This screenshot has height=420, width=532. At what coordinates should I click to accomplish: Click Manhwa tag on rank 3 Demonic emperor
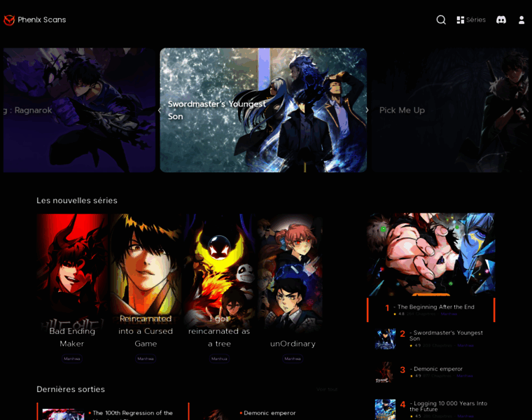pyautogui.click(x=465, y=376)
